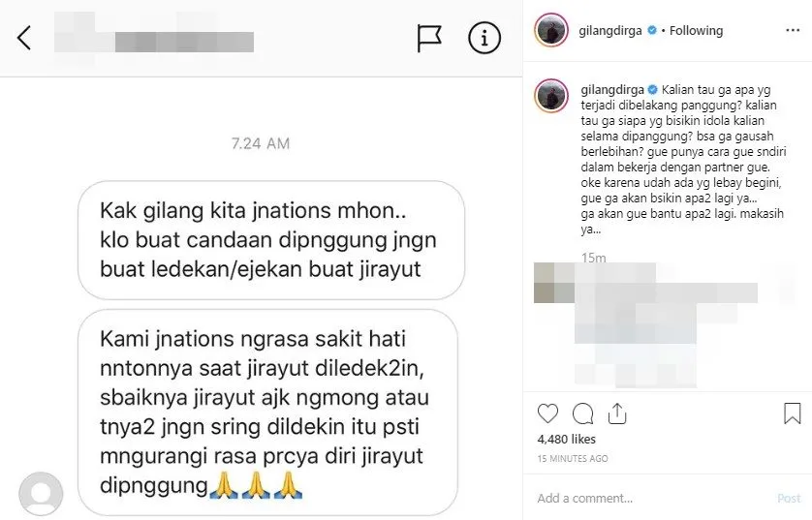Open conversation info circle icon

point(484,38)
